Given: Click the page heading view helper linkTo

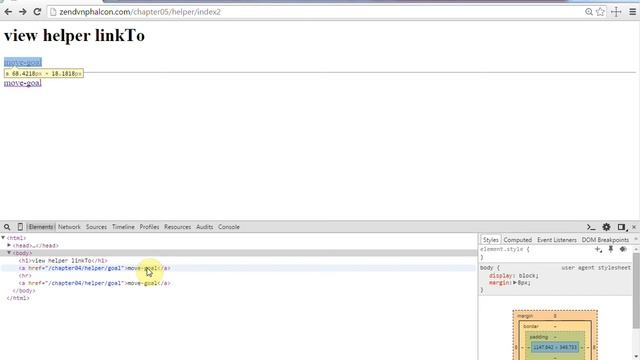Looking at the screenshot, I should [x=74, y=36].
